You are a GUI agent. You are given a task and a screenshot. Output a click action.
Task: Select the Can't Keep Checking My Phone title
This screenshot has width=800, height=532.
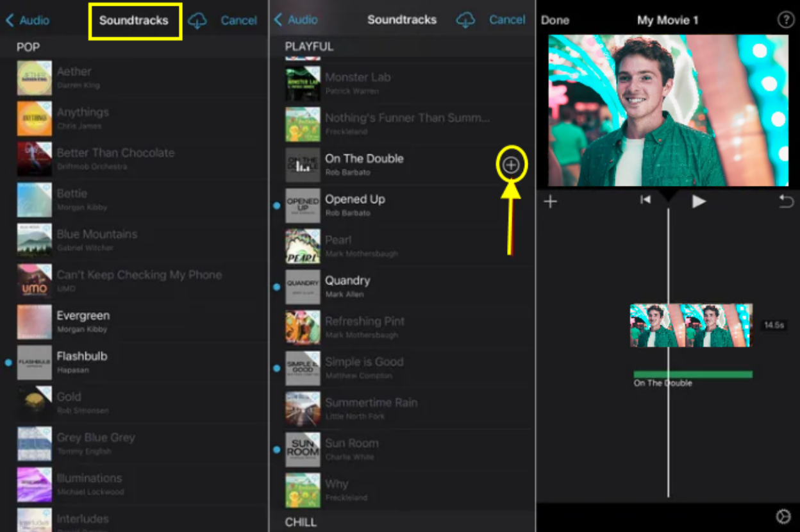(139, 275)
